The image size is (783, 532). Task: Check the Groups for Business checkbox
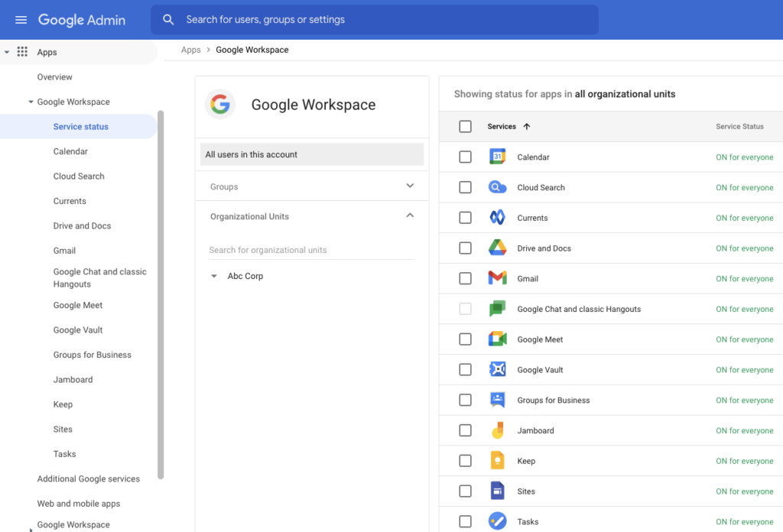[x=465, y=400]
